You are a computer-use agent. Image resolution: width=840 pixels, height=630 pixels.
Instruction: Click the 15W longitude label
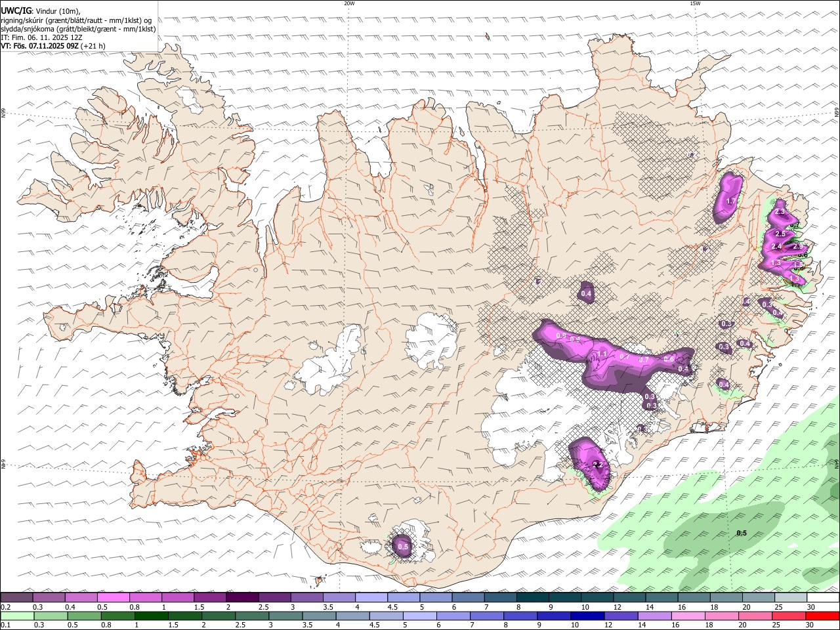point(695,3)
